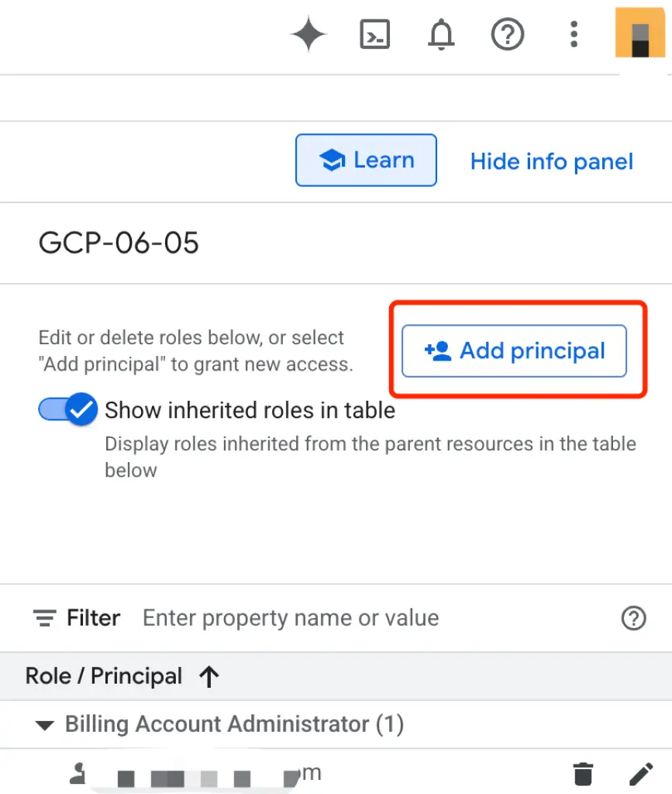
Task: Click the account avatar in top corner
Action: [x=639, y=33]
